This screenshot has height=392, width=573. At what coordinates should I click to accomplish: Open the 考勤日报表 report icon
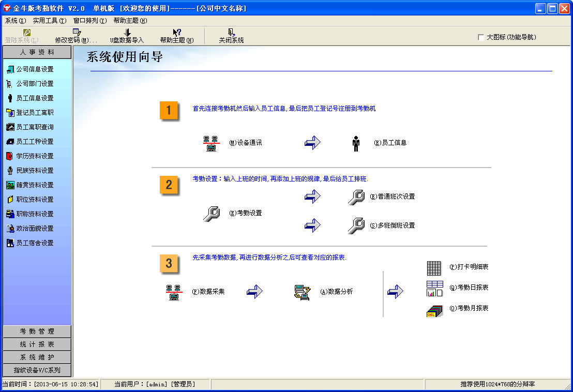(434, 288)
